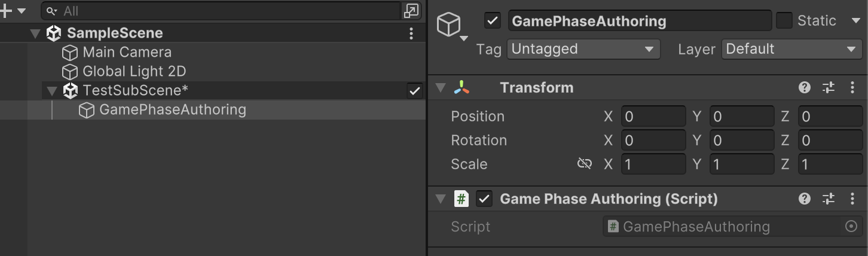Click the Position X input field
868x256 pixels.
click(653, 117)
